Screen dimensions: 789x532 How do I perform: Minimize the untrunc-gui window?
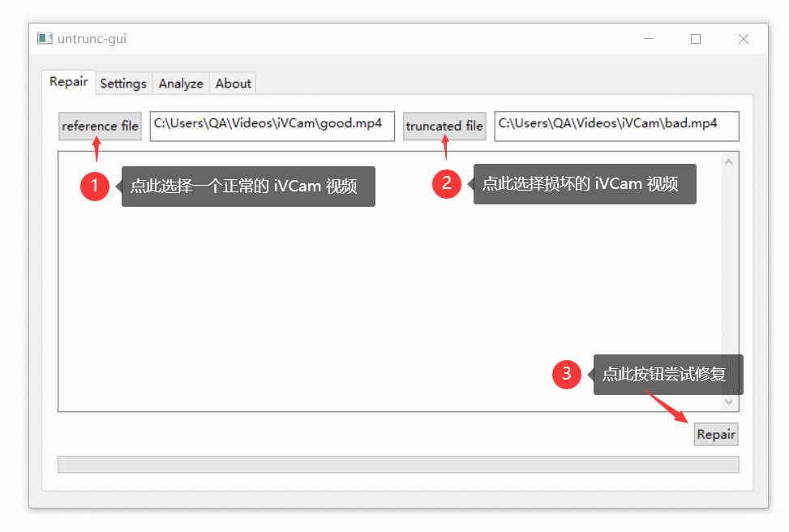tap(649, 39)
